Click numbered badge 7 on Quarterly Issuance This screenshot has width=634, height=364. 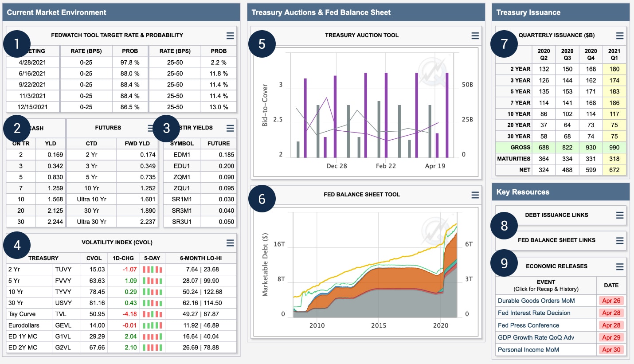504,44
